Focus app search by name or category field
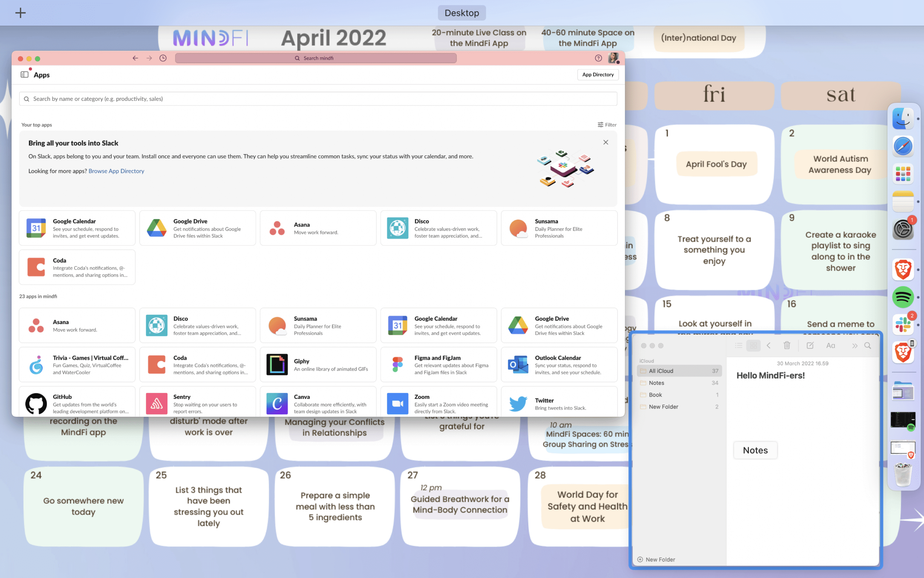This screenshot has width=924, height=578. [318, 99]
